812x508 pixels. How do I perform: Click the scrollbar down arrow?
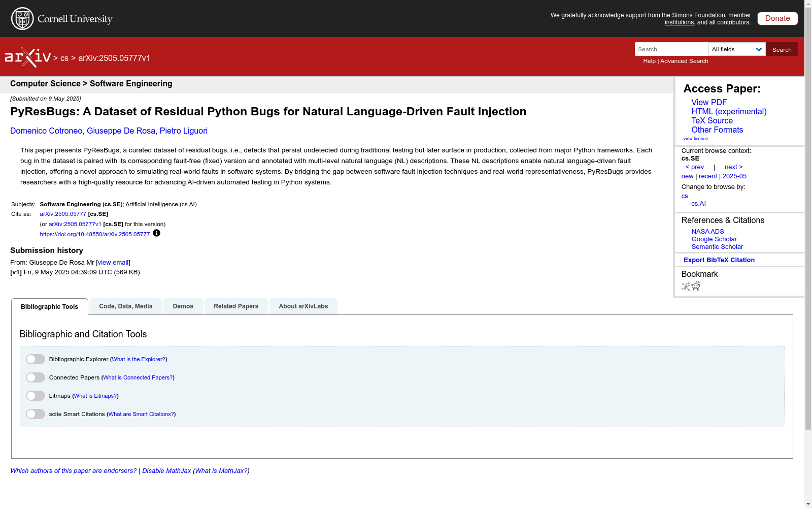(808, 504)
